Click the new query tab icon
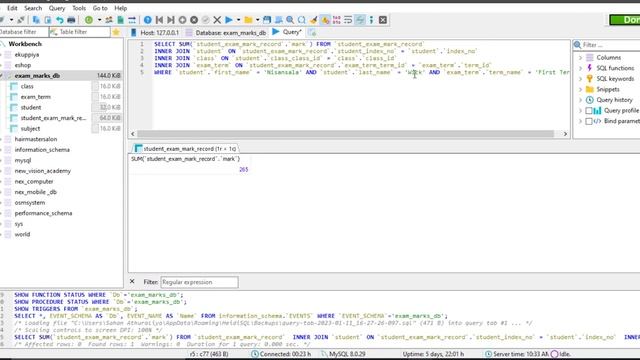The image size is (640, 360). (x=312, y=32)
